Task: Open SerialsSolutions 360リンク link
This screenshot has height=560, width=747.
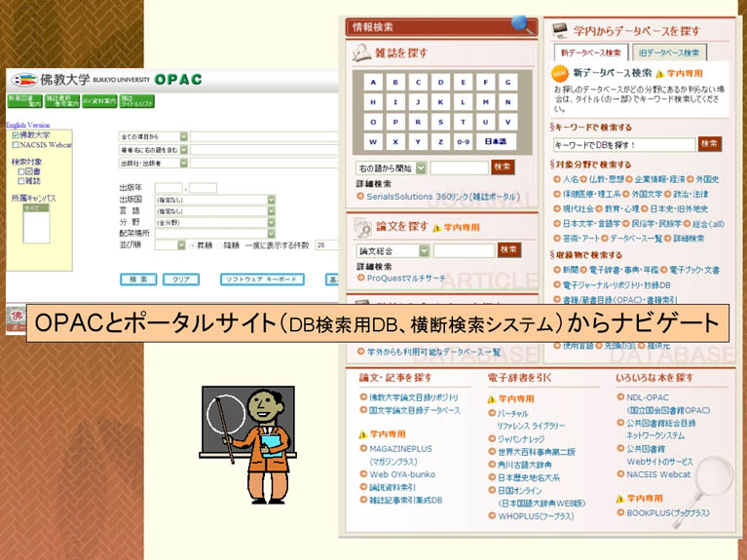Action: (442, 197)
